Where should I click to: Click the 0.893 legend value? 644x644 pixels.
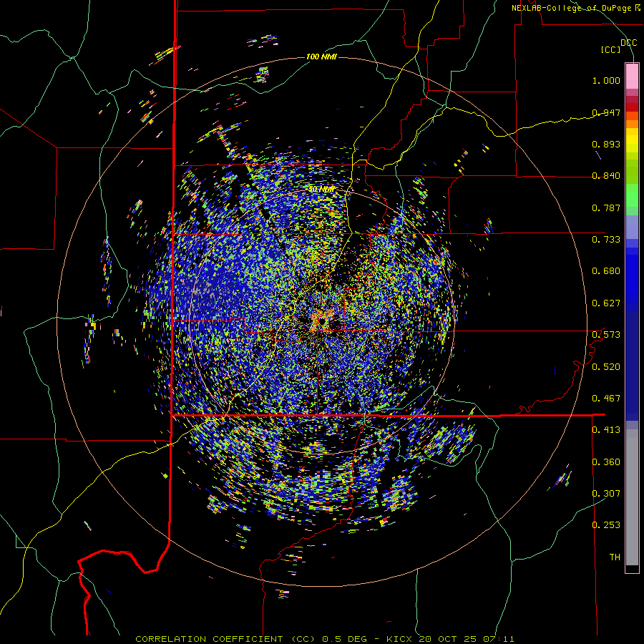pos(606,144)
